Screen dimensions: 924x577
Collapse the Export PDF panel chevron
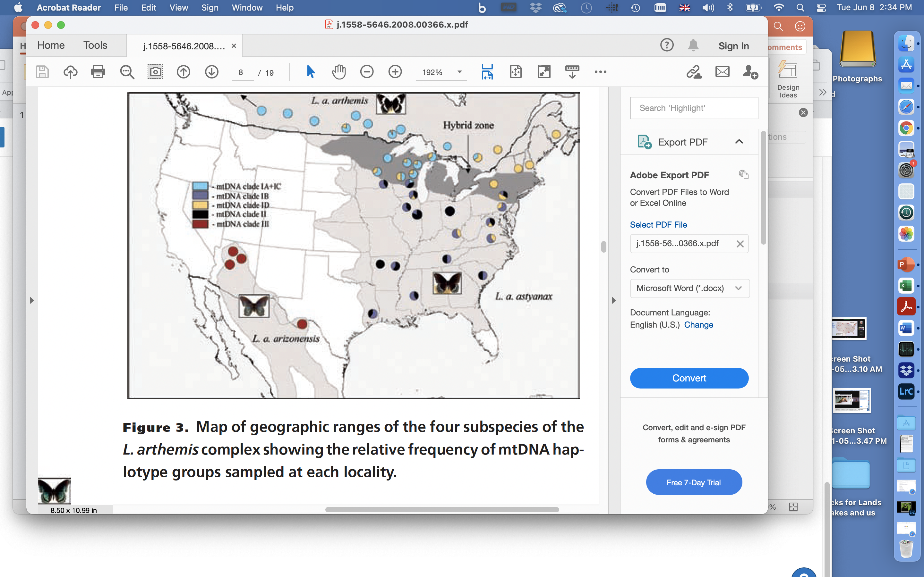[739, 142]
